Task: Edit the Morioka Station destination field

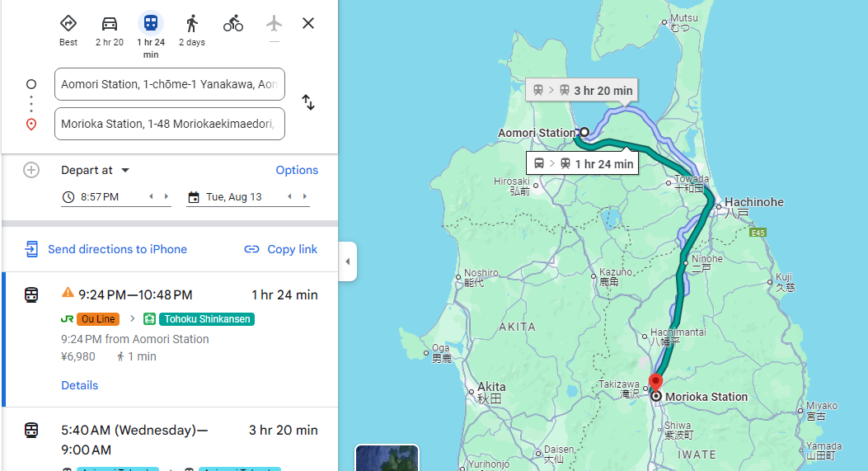Action: point(169,124)
